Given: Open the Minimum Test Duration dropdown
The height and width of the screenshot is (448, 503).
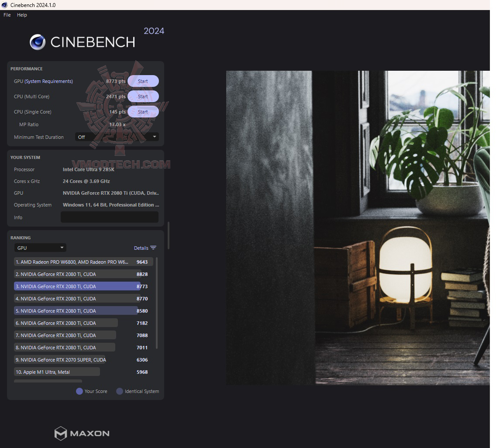Looking at the screenshot, I should coord(117,137).
